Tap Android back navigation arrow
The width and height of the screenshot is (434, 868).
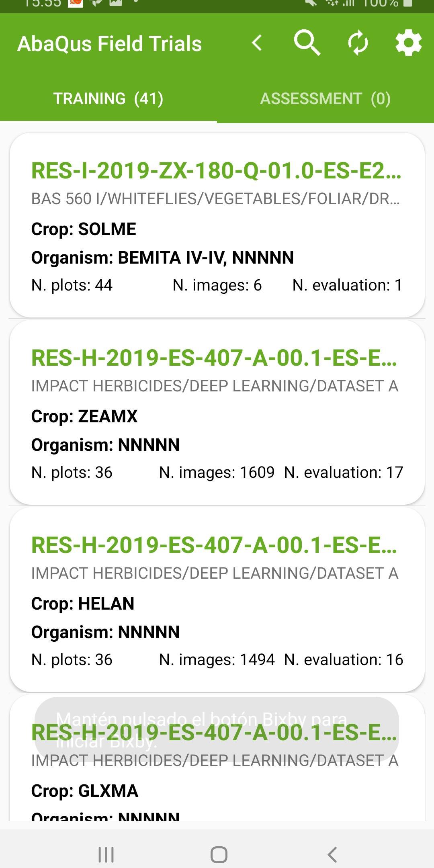point(332,854)
